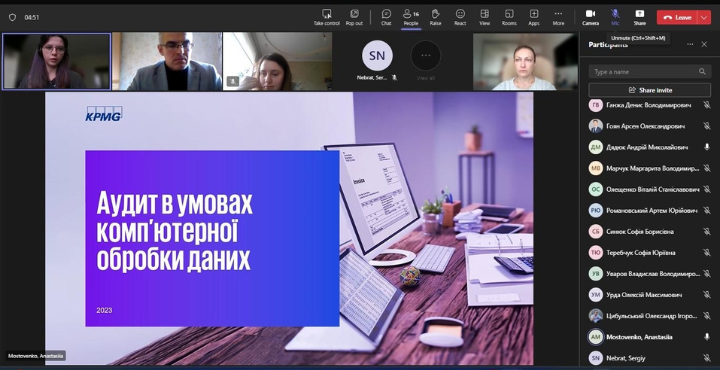Open the Chat panel
Viewport: 720px width, 370px height.
click(x=386, y=17)
